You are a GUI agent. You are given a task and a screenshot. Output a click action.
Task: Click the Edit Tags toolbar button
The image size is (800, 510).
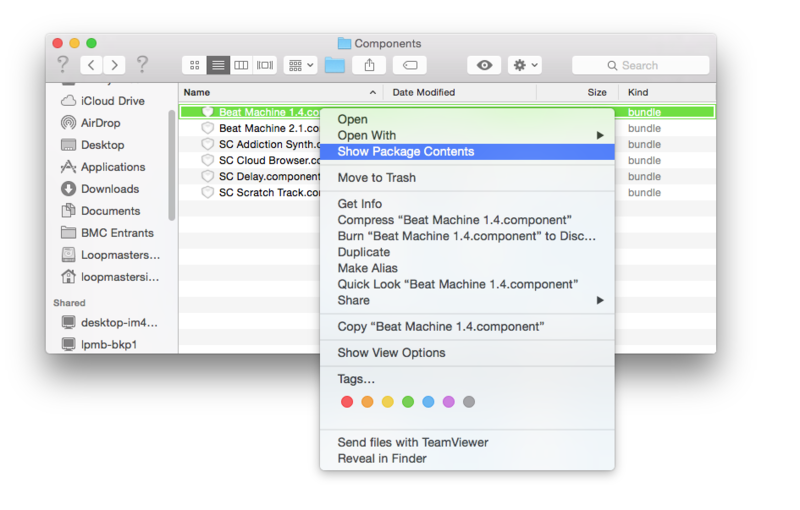click(x=409, y=65)
